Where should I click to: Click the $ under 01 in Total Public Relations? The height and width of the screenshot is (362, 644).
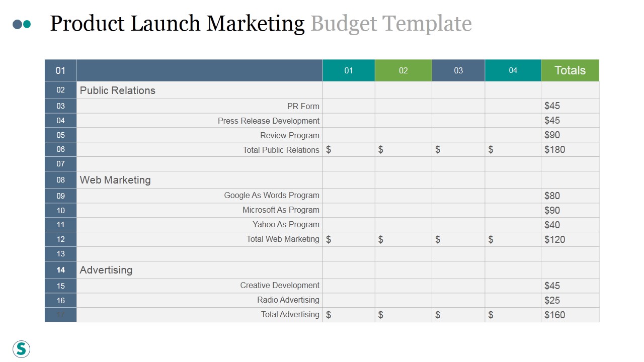pyautogui.click(x=329, y=150)
